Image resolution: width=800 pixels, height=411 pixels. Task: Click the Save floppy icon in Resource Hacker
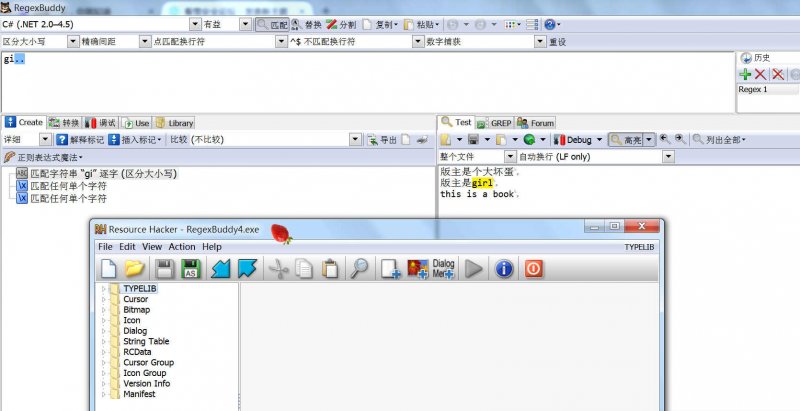pos(163,269)
